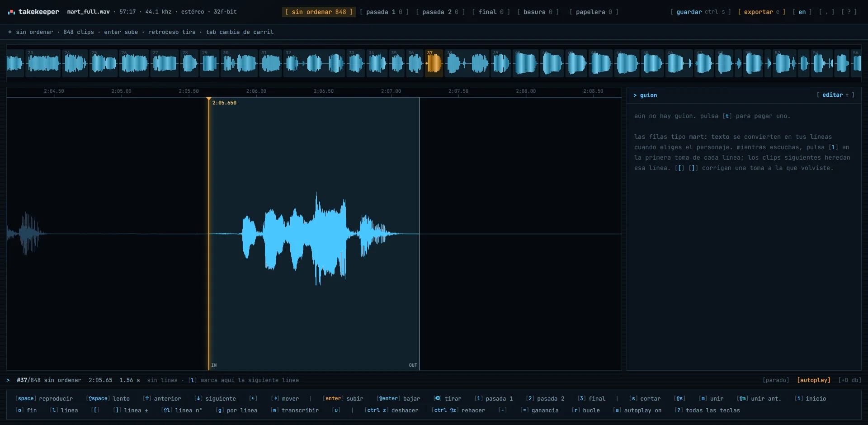Click the 'guardar' save button
Image resolution: width=868 pixels, height=425 pixels.
click(x=700, y=12)
